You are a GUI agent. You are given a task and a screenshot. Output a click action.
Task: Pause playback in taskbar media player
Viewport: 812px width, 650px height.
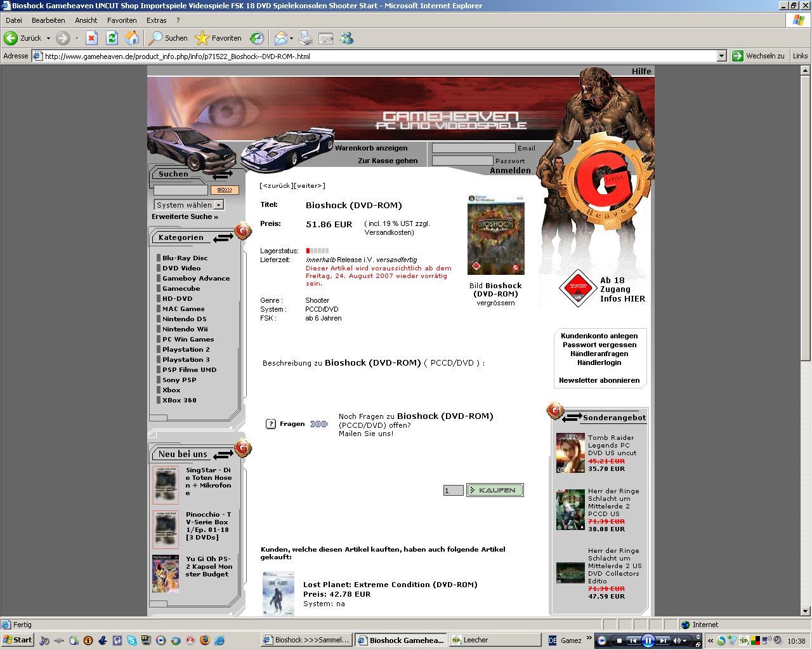pyautogui.click(x=648, y=640)
